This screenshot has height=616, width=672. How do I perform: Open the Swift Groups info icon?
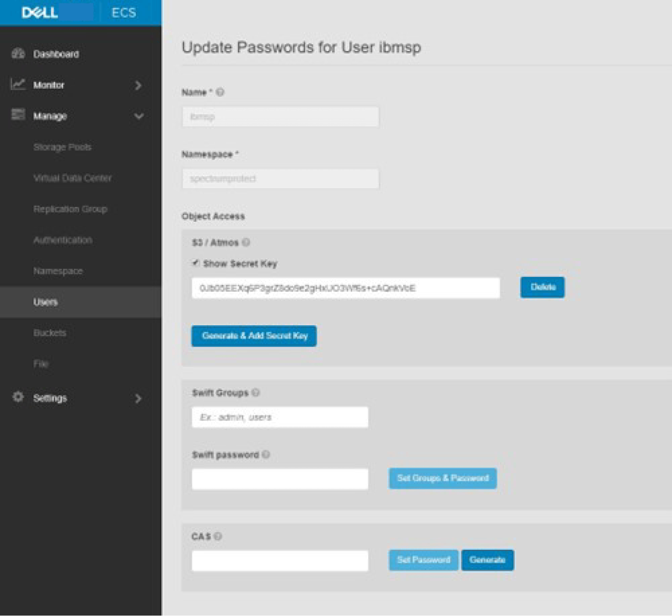click(x=256, y=392)
